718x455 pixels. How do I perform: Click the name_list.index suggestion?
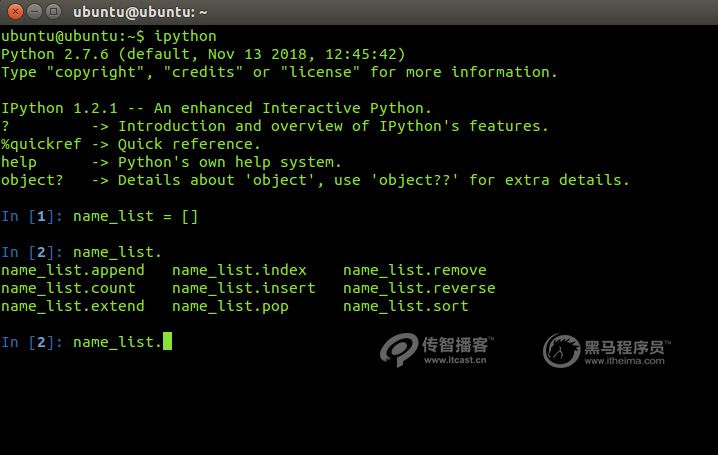point(239,270)
